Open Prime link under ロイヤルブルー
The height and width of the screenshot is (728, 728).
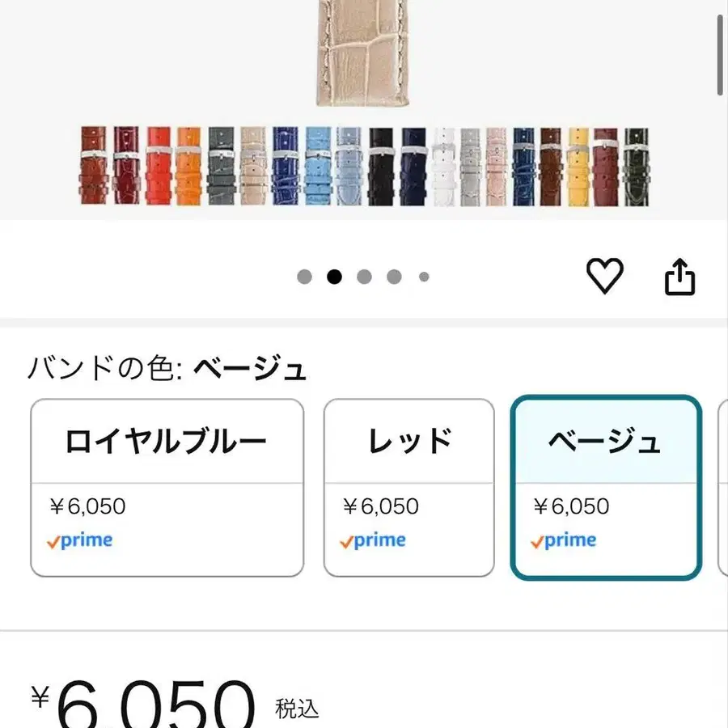click(82, 540)
